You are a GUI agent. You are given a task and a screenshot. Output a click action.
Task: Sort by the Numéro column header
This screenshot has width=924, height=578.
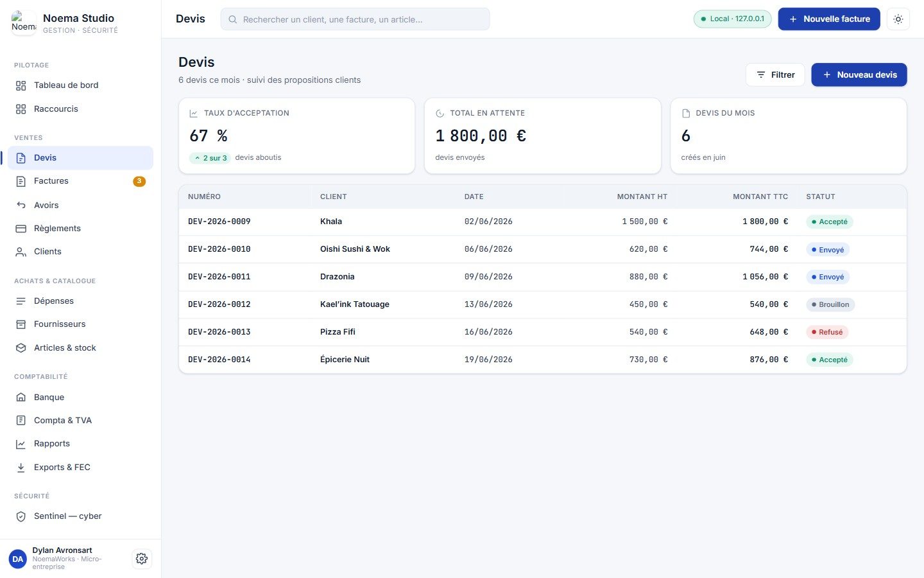(204, 197)
